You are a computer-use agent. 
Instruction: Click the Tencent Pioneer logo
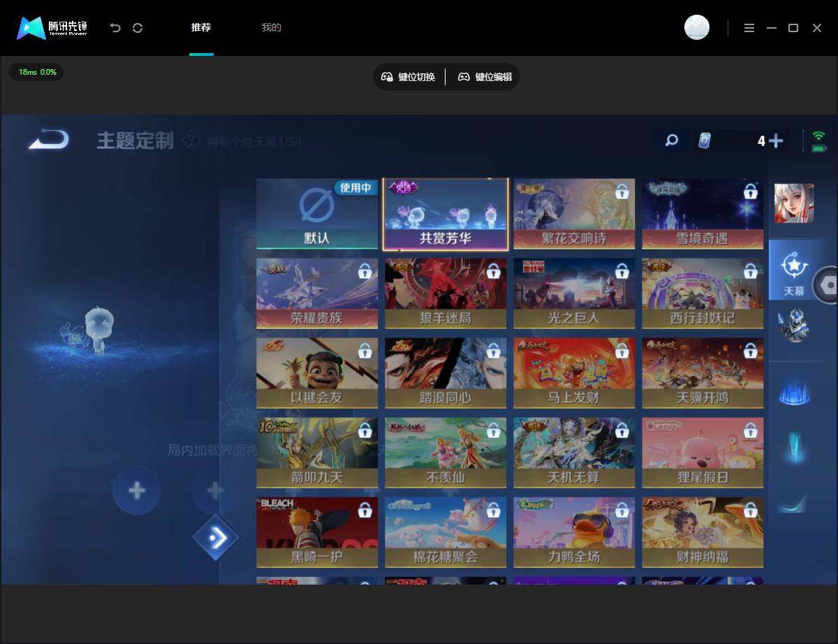[52, 28]
